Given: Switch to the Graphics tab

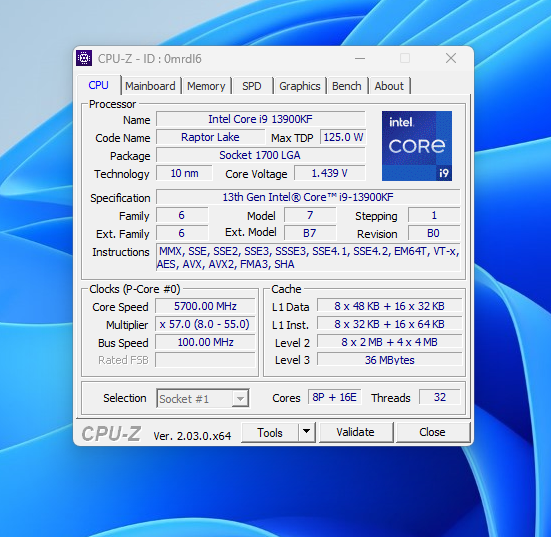Looking at the screenshot, I should coord(299,86).
